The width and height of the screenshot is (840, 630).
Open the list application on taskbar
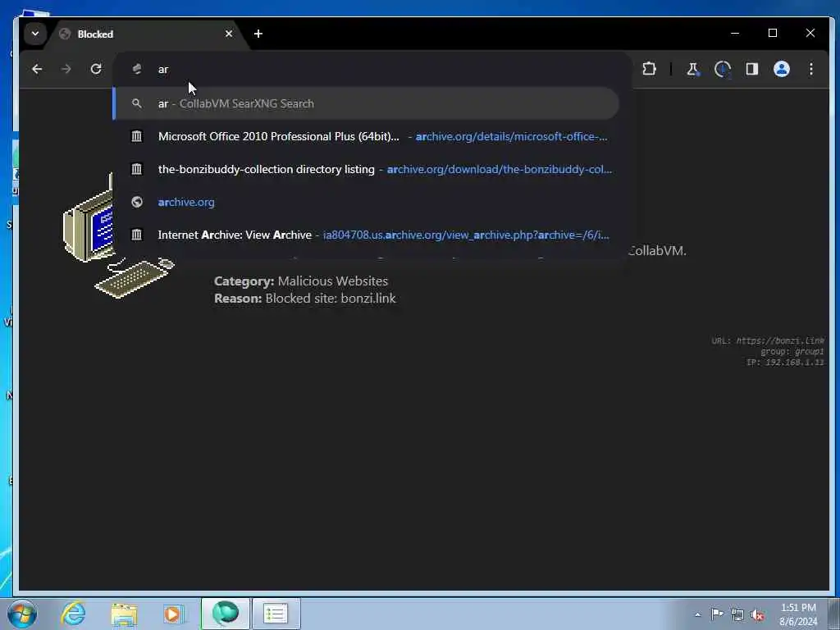click(276, 614)
